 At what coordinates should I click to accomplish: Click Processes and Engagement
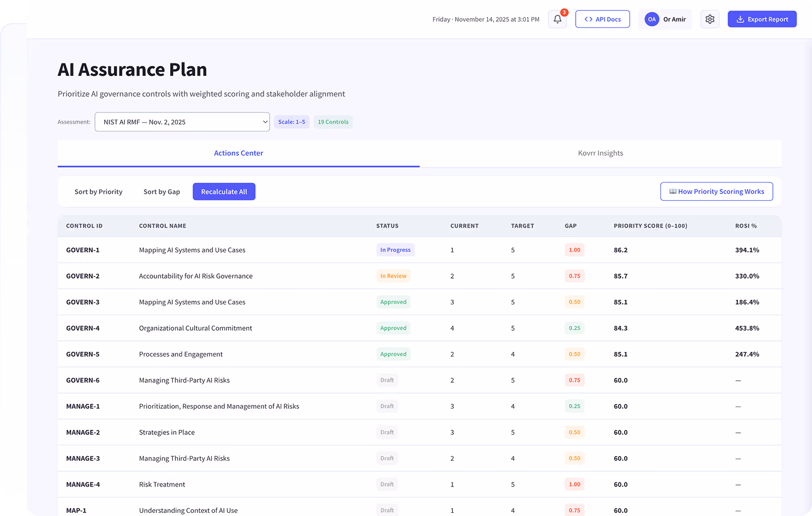[181, 354]
